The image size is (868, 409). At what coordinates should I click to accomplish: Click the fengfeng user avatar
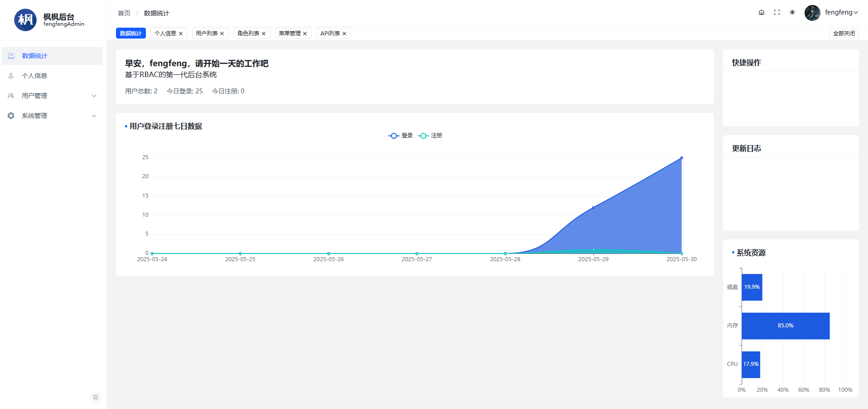coord(812,13)
